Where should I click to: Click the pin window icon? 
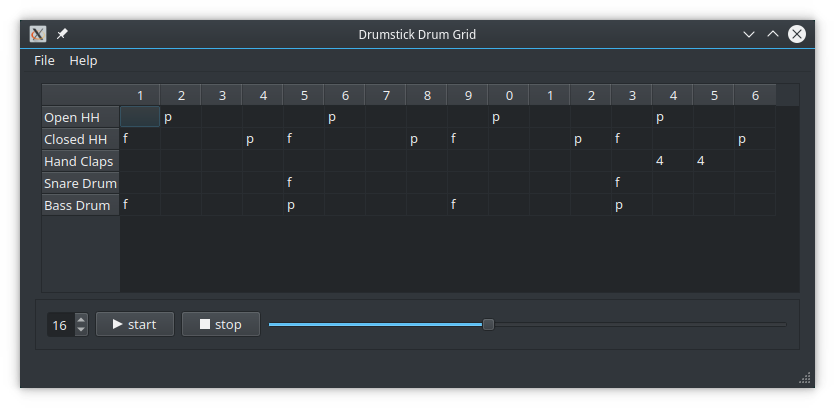(62, 34)
